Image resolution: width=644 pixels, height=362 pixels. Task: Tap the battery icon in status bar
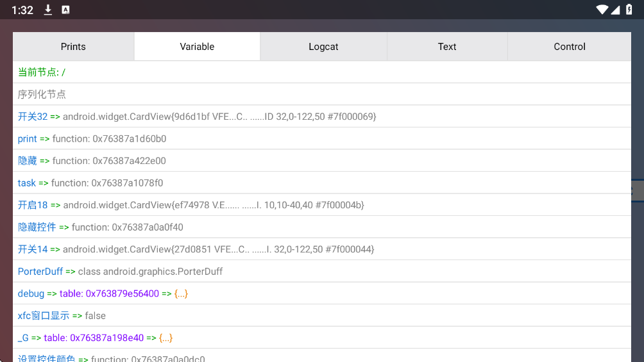point(628,10)
